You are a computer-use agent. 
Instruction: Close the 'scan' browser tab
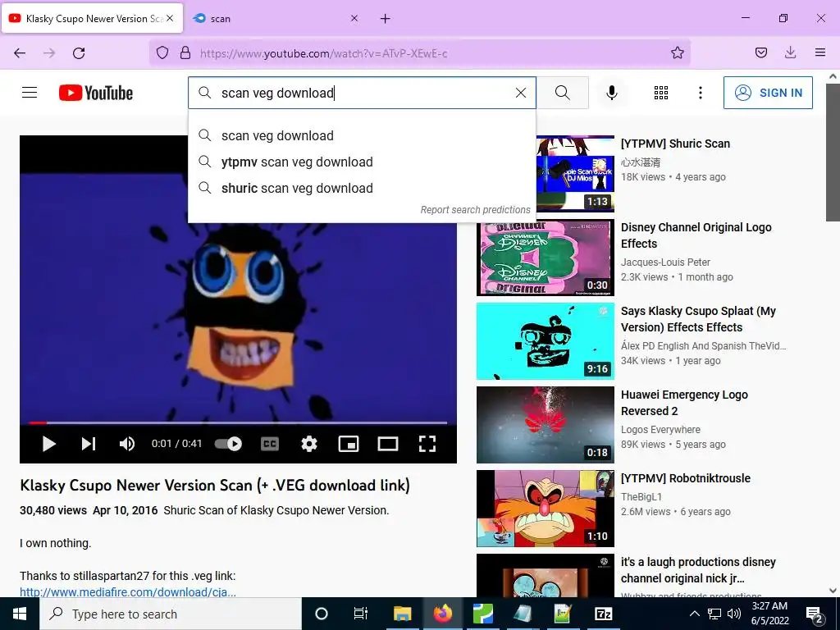coord(354,18)
